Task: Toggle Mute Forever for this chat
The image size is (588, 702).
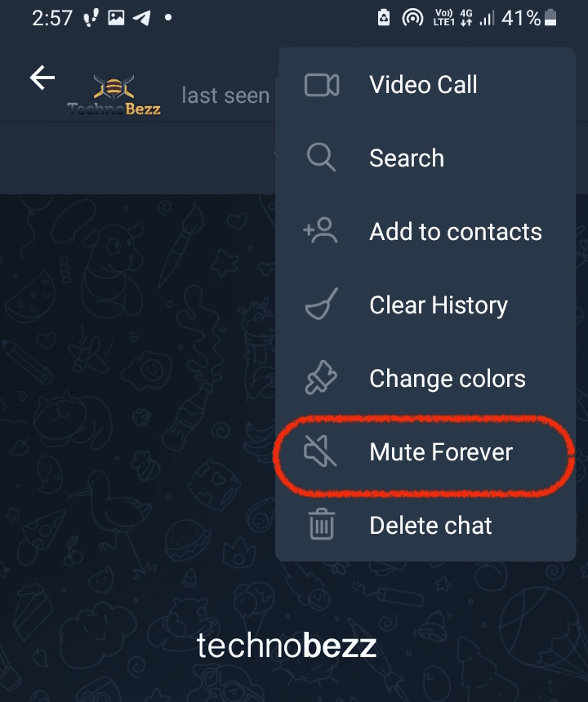Action: pyautogui.click(x=425, y=451)
